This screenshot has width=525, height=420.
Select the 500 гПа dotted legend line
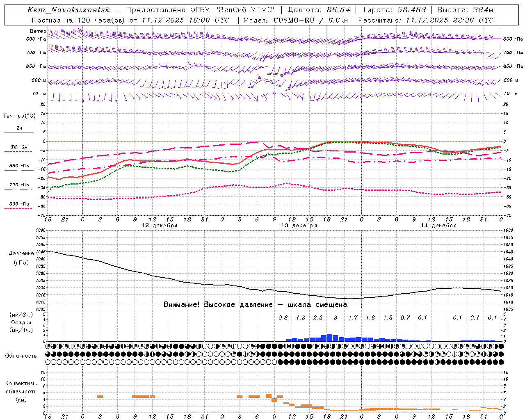pyautogui.click(x=18, y=208)
